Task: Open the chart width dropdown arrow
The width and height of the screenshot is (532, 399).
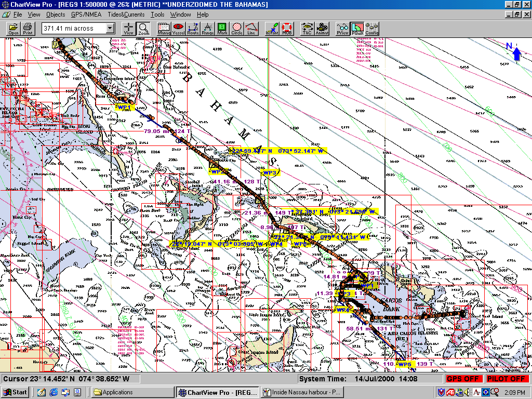Action: pos(110,29)
